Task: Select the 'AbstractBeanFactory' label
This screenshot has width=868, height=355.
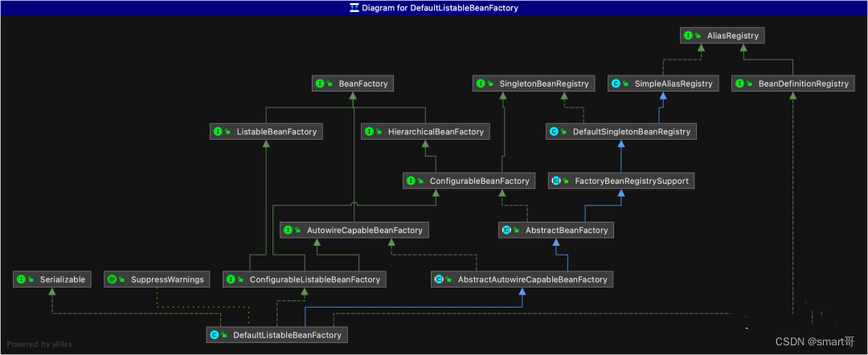Action: (x=565, y=230)
